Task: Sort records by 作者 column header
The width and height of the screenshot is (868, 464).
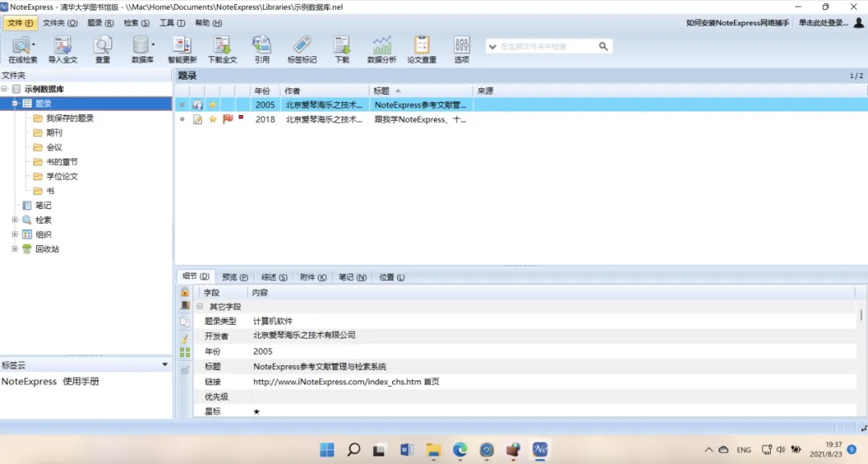Action: pyautogui.click(x=325, y=91)
